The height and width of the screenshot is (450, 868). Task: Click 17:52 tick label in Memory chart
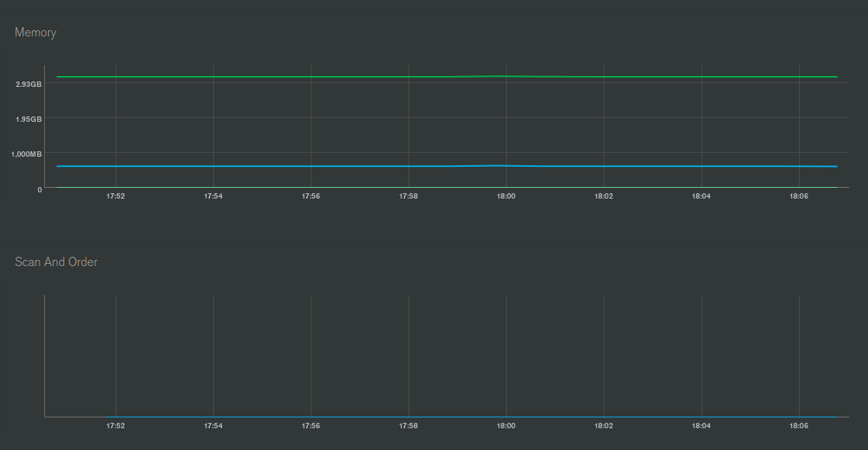[115, 196]
